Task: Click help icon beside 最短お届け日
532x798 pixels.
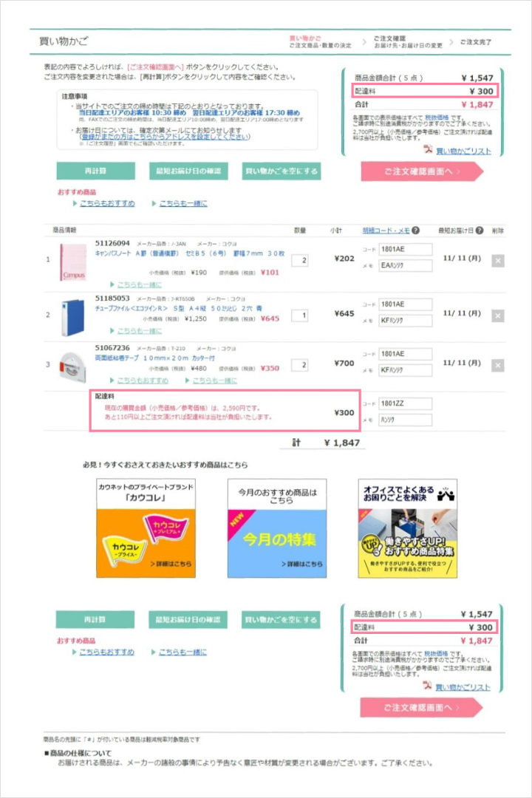Action: coord(480,231)
